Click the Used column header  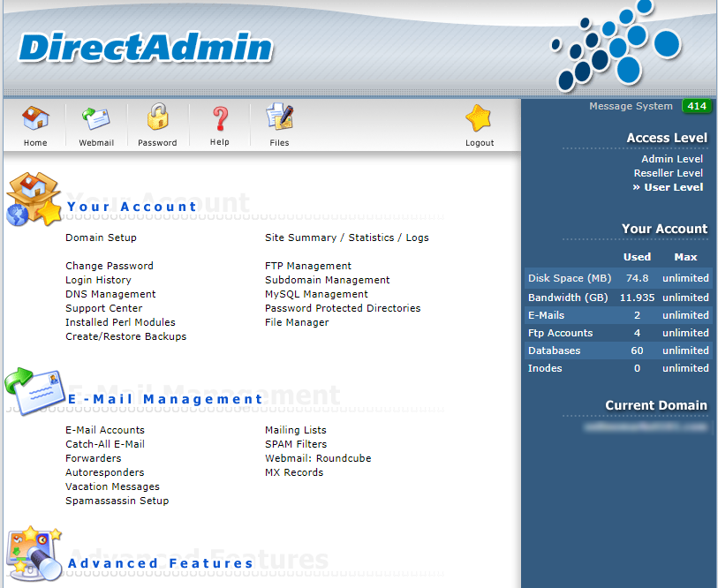637,257
